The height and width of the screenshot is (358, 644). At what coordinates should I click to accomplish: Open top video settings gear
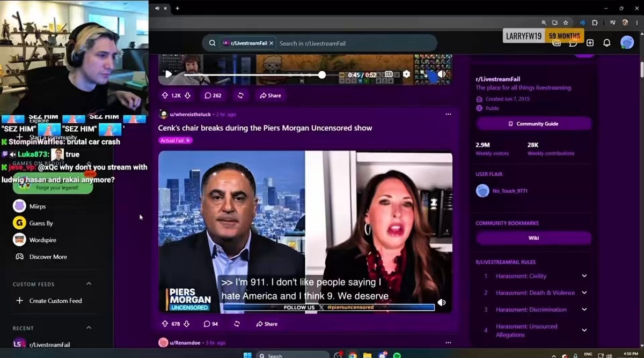click(x=406, y=74)
